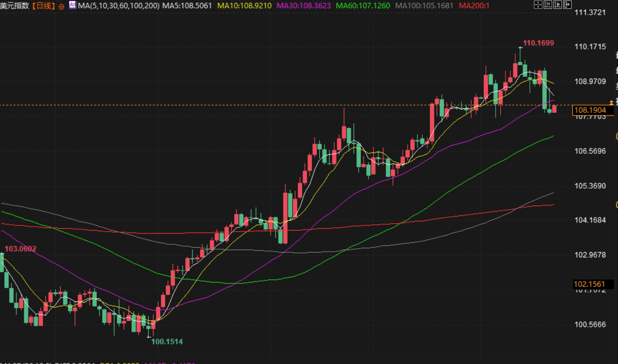
Task: Open the MA indicator chart icon
Action: pyautogui.click(x=72, y=5)
